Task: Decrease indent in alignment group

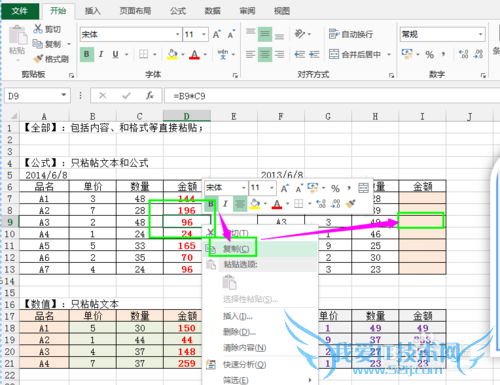Action: [300, 54]
